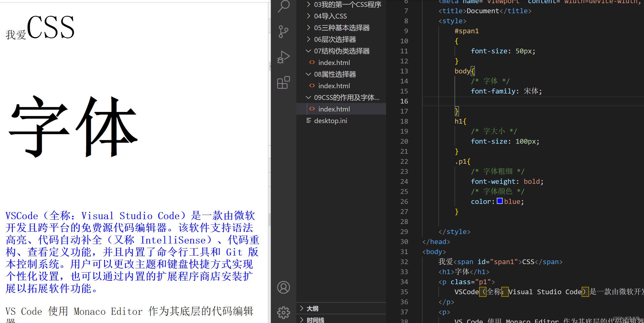Click the preview pane vertical scrollbar thumb
This screenshot has width=644, height=323.
click(269, 220)
